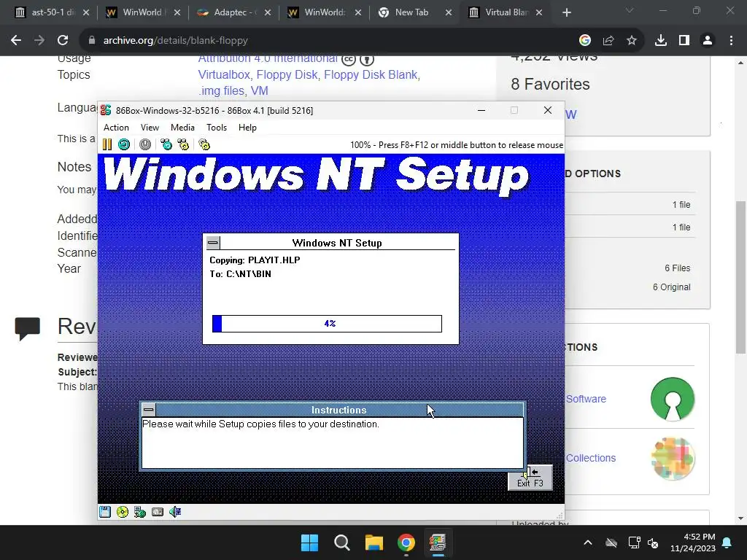Click the gray hard disk status icon
The height and width of the screenshot is (560, 747).
tap(158, 512)
